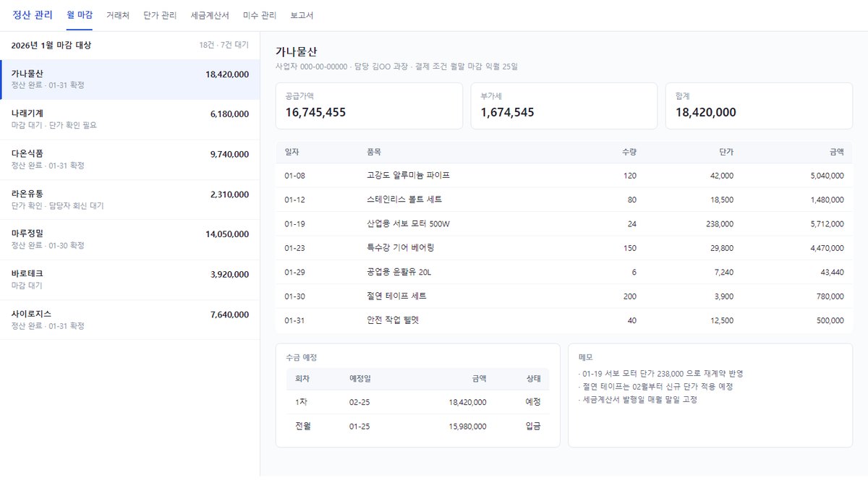Click the 01-23 date cell
Screen dimensions: 868x483
(x=294, y=247)
